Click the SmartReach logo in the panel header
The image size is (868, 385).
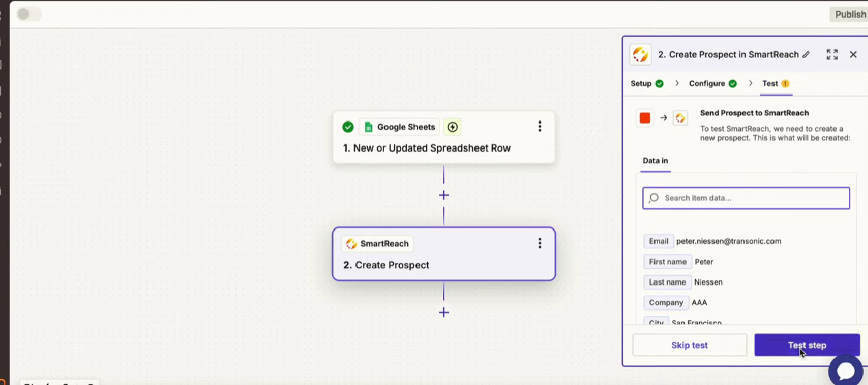(x=640, y=55)
